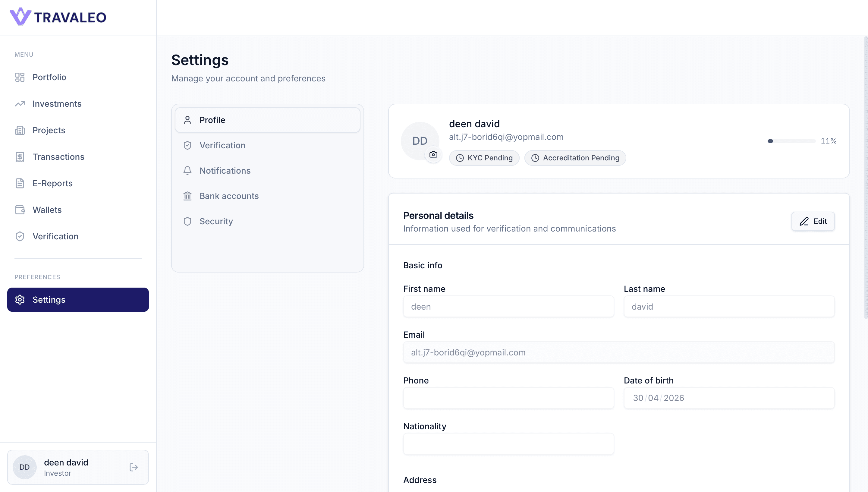The height and width of the screenshot is (492, 868).
Task: Click the Transactions receipt icon
Action: pyautogui.click(x=20, y=157)
